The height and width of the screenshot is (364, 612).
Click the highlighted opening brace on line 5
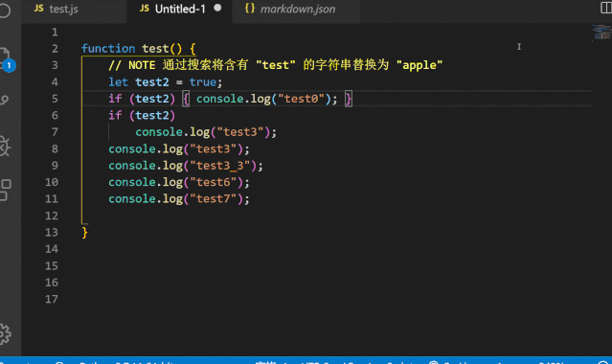[186, 99]
